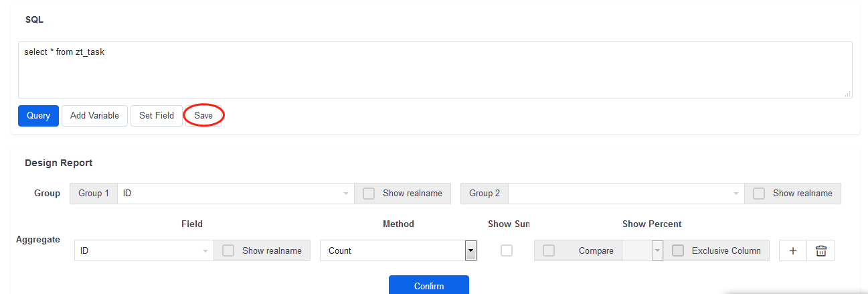The height and width of the screenshot is (294, 868).
Task: Tick the Exclusive Column checkbox
Action: (x=678, y=250)
